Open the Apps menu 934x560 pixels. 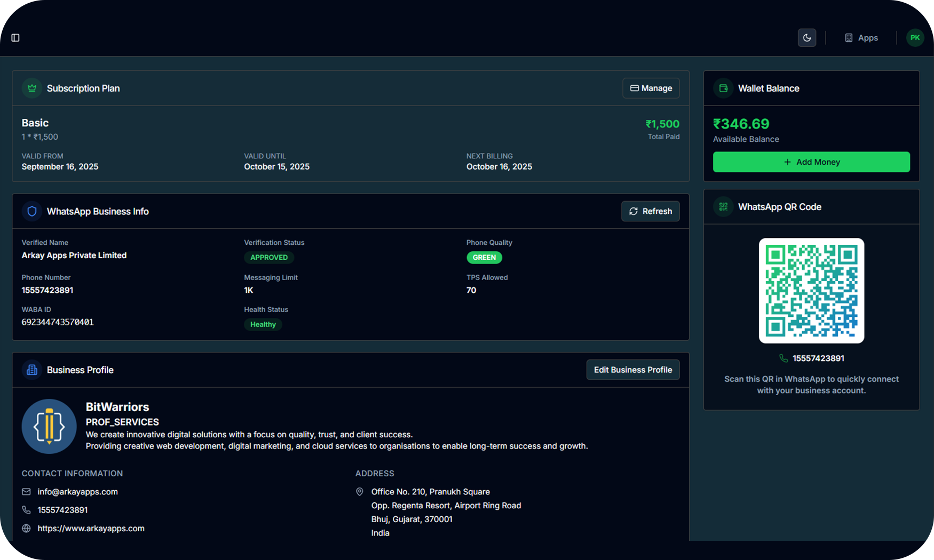861,38
